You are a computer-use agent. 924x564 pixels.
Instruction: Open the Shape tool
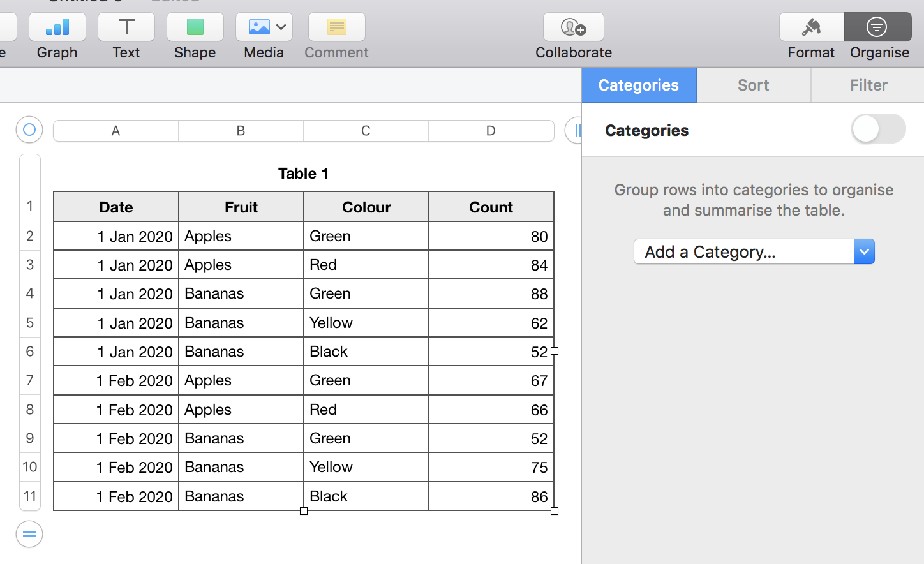tap(195, 27)
